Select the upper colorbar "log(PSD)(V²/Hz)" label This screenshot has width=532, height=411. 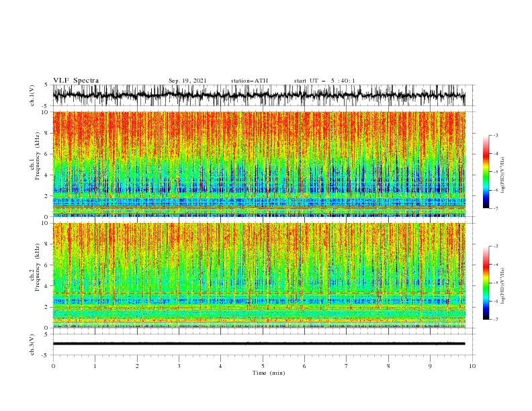(x=502, y=175)
